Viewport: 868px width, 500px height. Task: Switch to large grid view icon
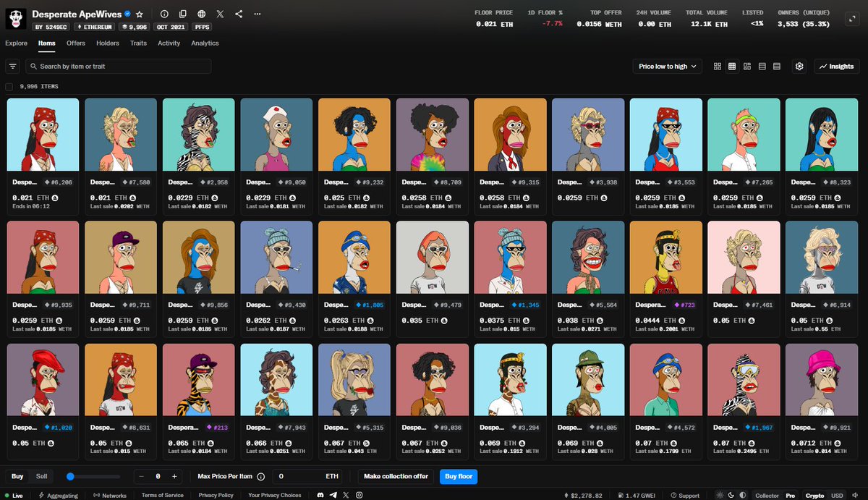(718, 66)
